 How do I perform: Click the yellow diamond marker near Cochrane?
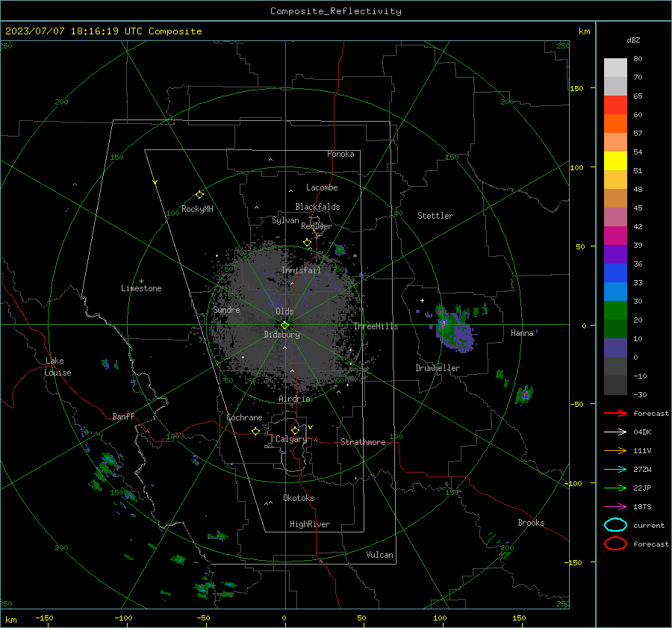tap(255, 432)
